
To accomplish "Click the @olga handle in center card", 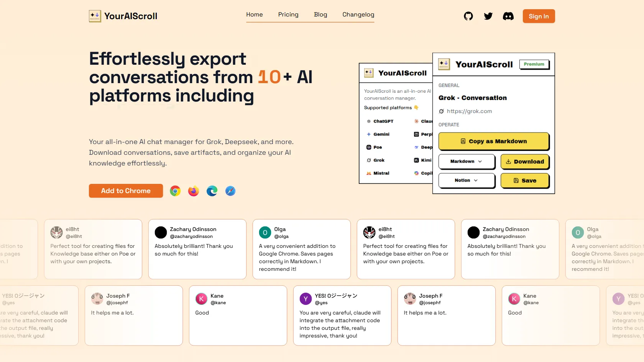I will 281,236.
